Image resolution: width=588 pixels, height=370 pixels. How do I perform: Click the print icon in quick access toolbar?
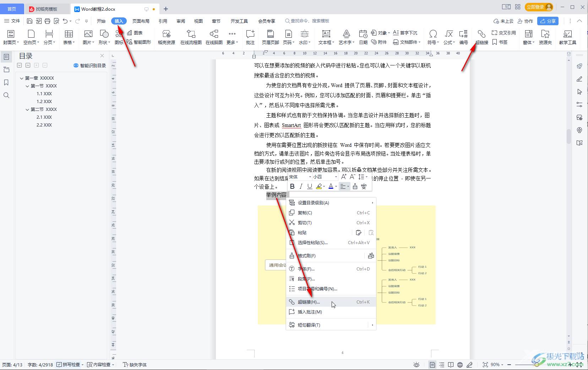tap(48, 21)
